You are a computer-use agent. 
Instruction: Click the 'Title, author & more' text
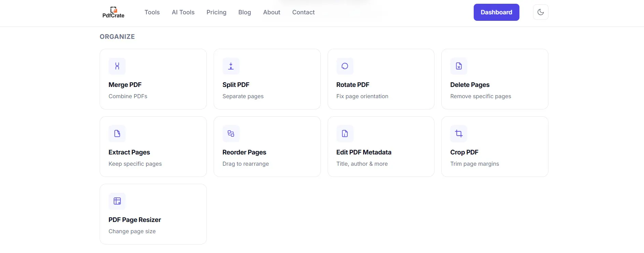pyautogui.click(x=362, y=164)
